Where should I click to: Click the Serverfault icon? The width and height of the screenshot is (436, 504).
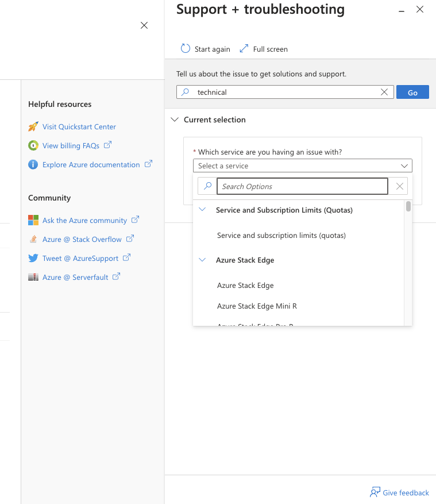[x=33, y=277]
